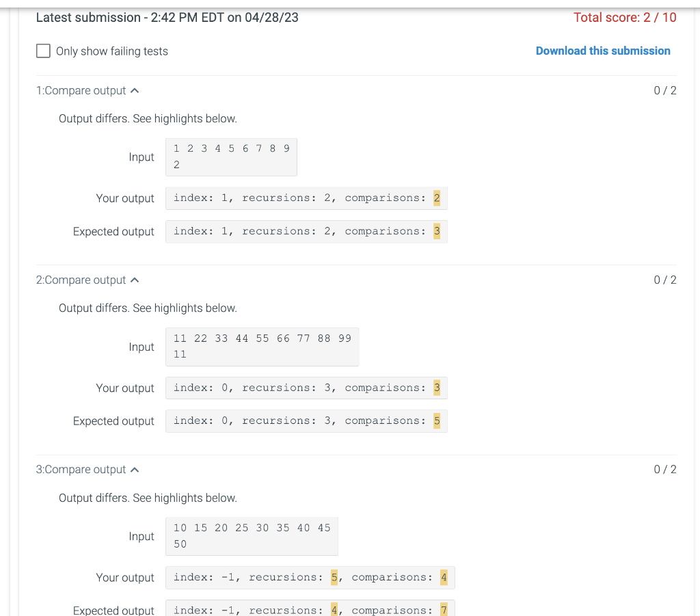Viewport: 700px width, 616px height.
Task: Open the Download this submission link
Action: tap(603, 51)
